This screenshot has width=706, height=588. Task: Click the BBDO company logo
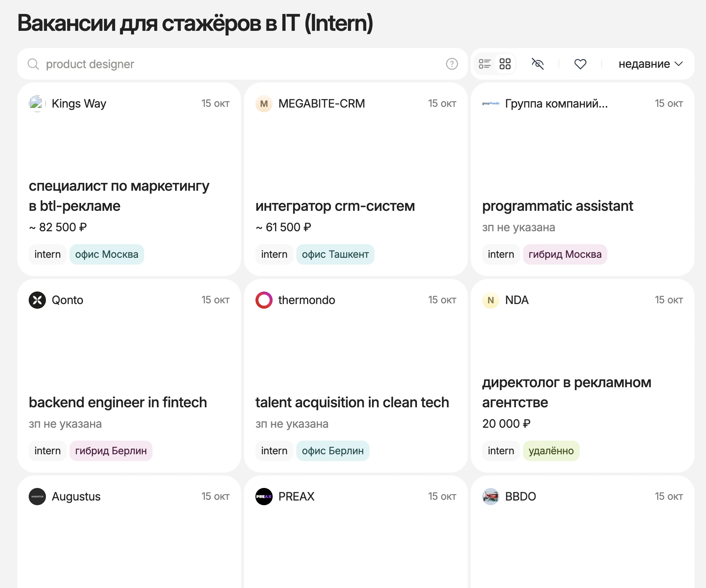pos(491,497)
